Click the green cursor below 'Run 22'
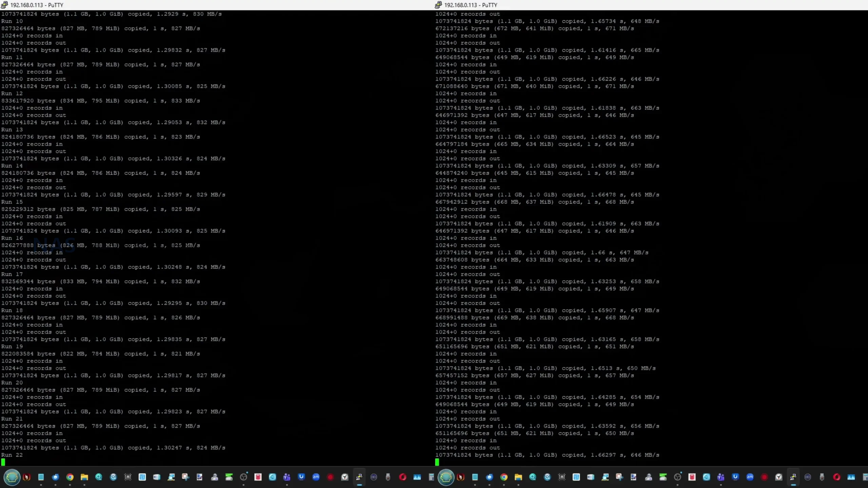 click(3, 462)
